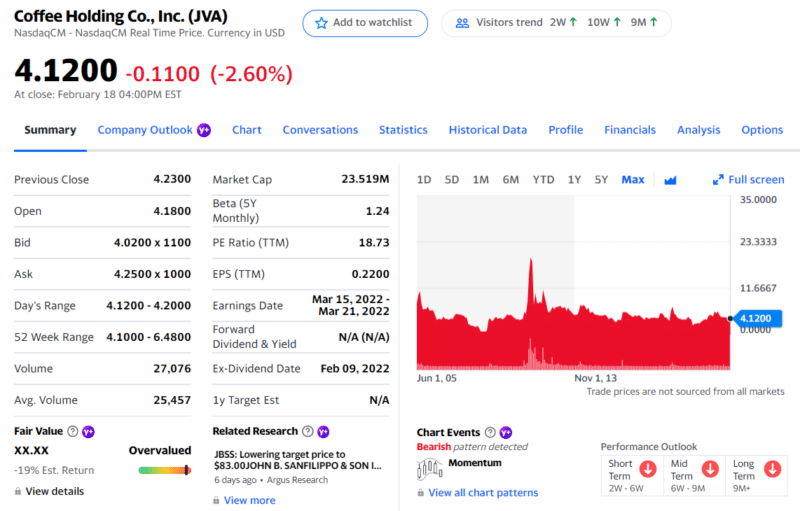Select the Max chart range
The image size is (800, 511).
[633, 180]
